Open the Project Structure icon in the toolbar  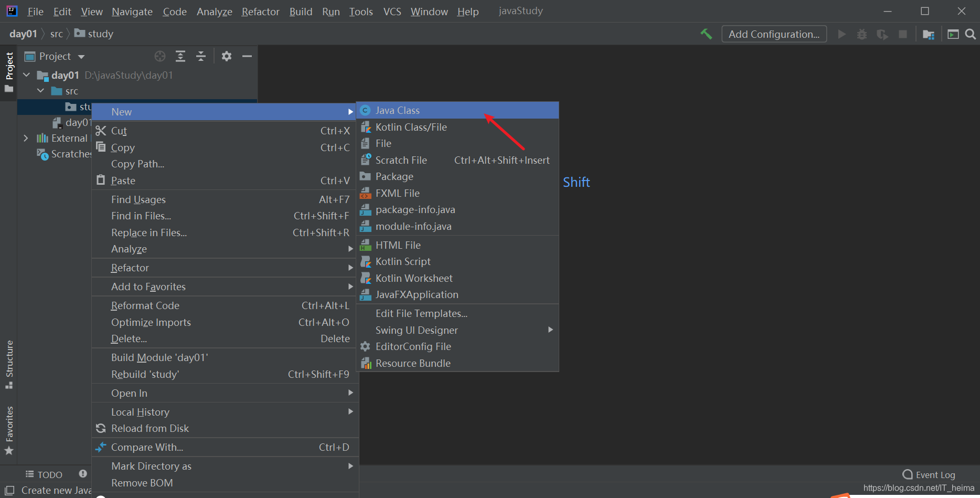click(x=929, y=34)
